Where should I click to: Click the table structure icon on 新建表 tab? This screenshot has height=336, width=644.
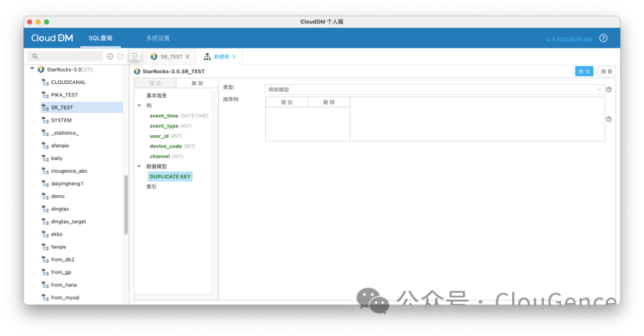click(207, 57)
